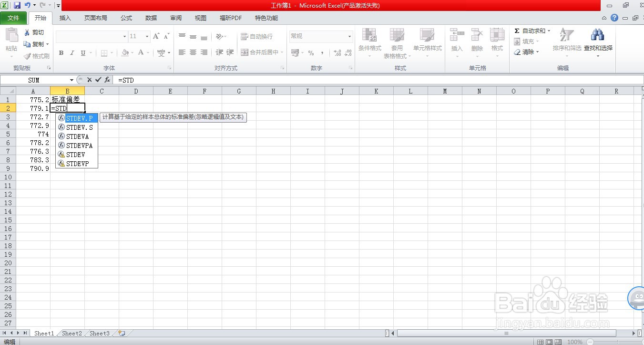The height and width of the screenshot is (345, 644).
Task: Open Format as Table (套用表格格式)
Action: [397, 43]
